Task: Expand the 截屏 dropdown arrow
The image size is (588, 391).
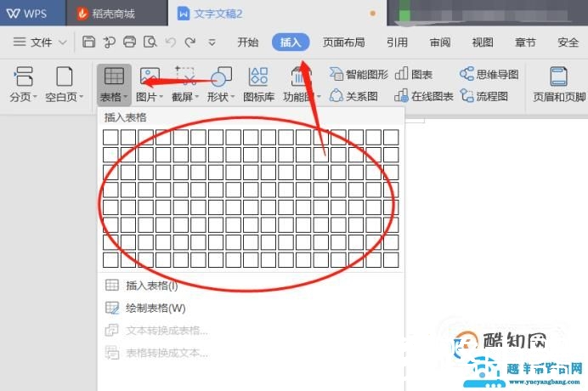Action: pyautogui.click(x=197, y=97)
